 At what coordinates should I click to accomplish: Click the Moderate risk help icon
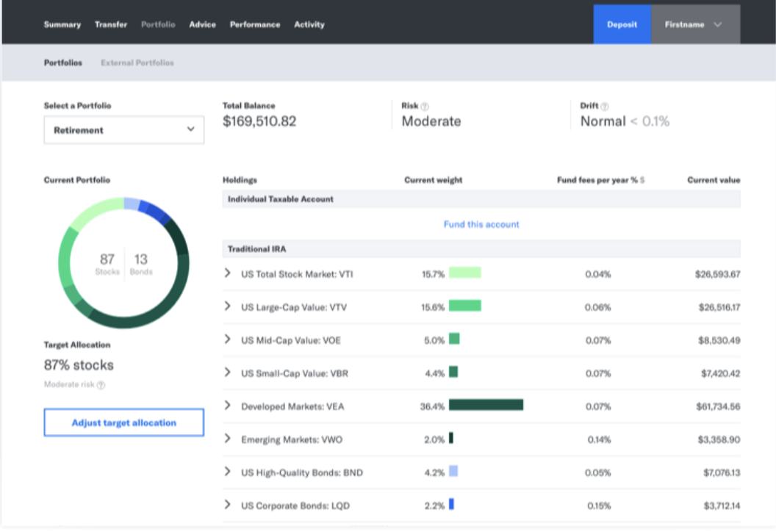click(x=101, y=385)
